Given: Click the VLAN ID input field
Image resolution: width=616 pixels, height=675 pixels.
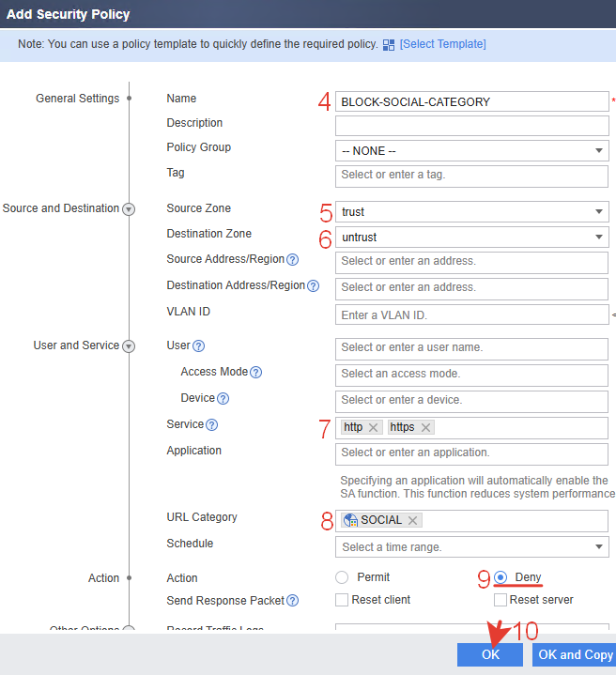Looking at the screenshot, I should pos(471,314).
